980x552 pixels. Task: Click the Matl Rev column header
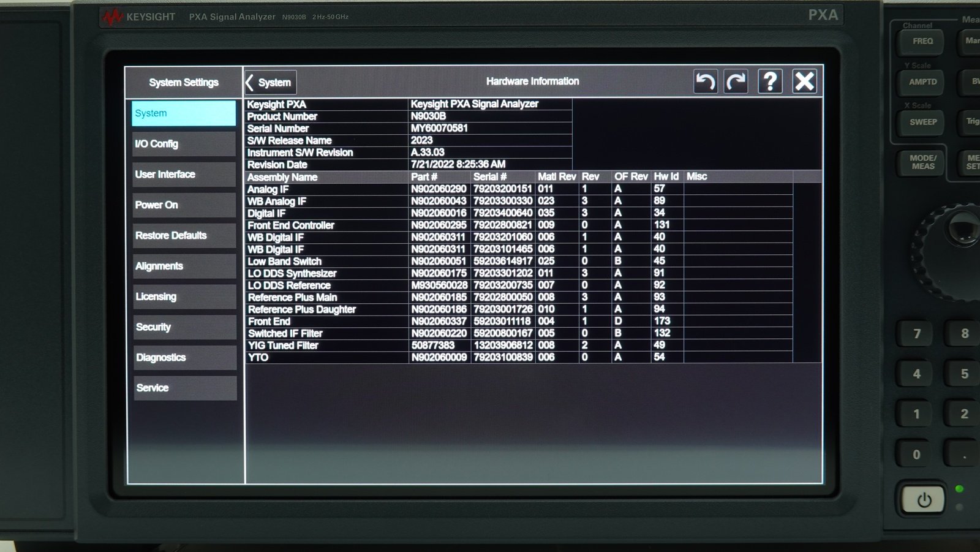(x=557, y=176)
